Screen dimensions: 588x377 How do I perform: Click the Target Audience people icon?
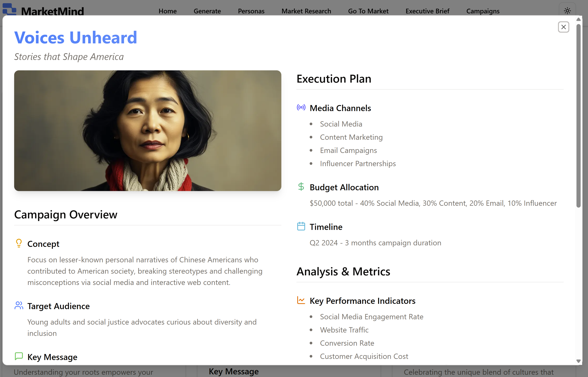(19, 306)
